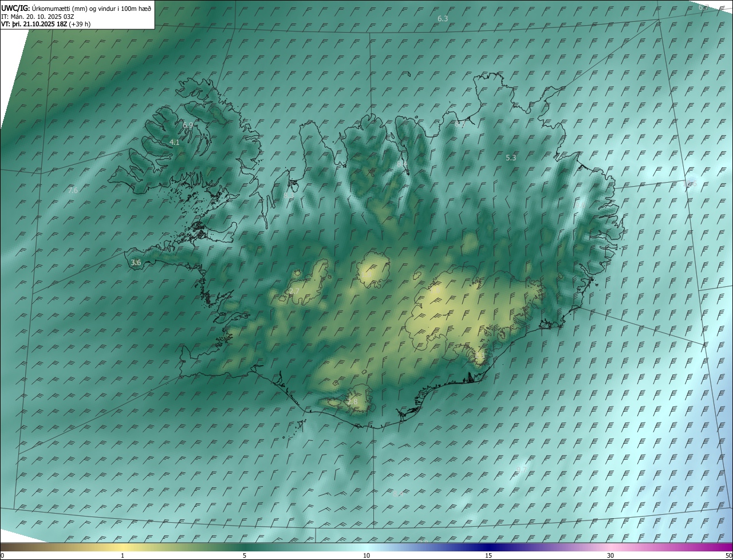Screen dimensions: 733x560
Task: Click the 6.3 value at the top of the map
Action: click(x=443, y=19)
